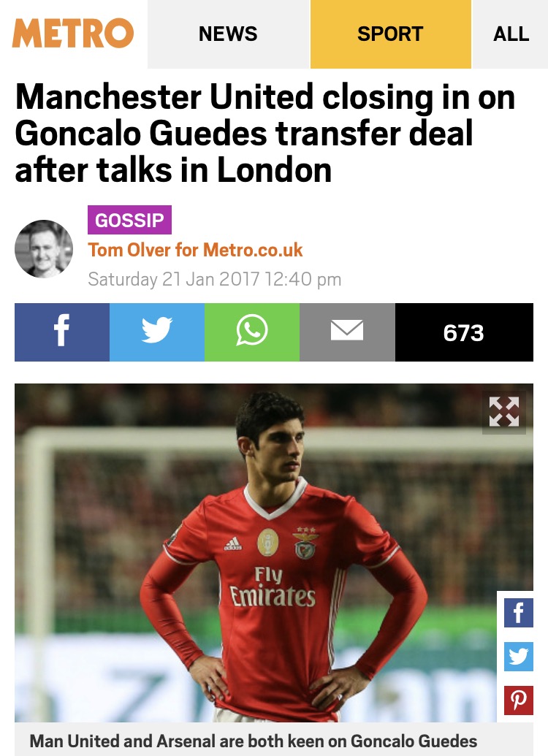
Task: Open the All sections tab
Action: tap(511, 34)
